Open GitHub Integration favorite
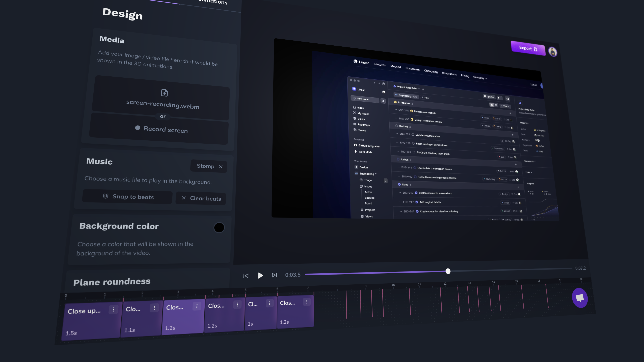Image resolution: width=644 pixels, height=362 pixels. point(367,146)
